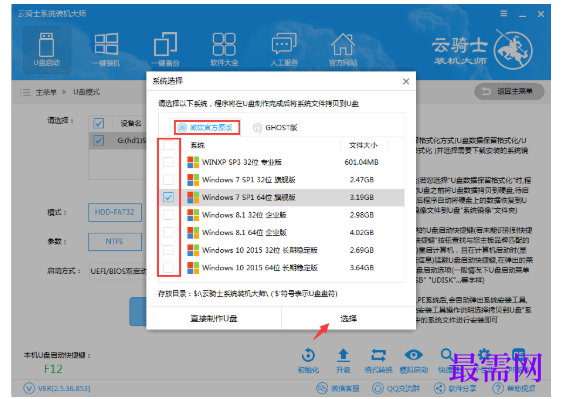Open the 人工服务 chat icon
Screen dimensions: 561x399
tap(284, 50)
